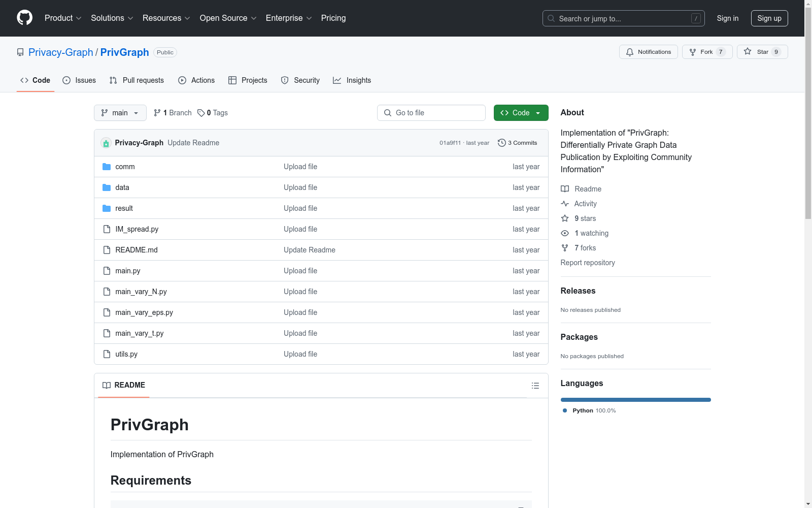Click the book icon beside Readme link

pos(565,189)
